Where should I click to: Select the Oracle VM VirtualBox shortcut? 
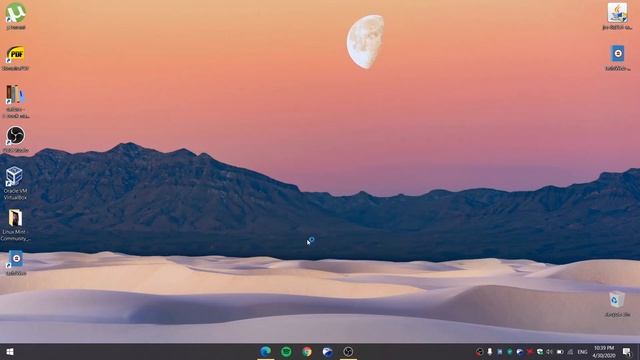tap(16, 183)
